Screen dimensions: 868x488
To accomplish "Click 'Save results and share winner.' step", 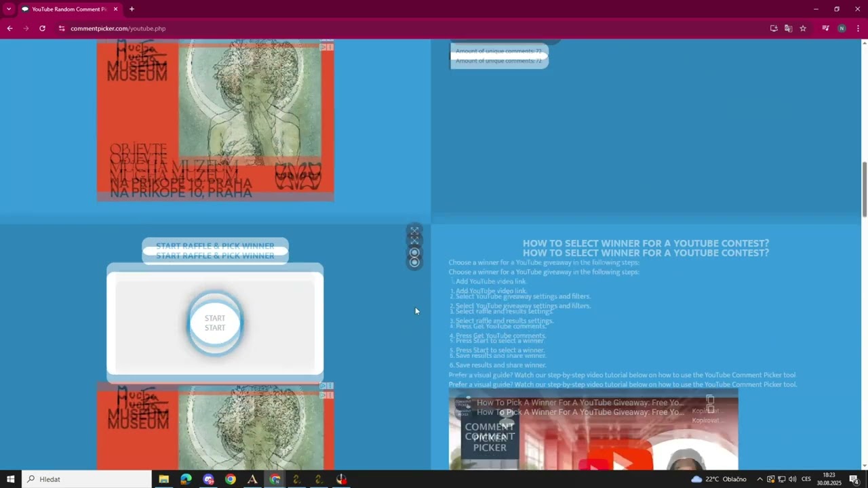I will [x=500, y=360].
